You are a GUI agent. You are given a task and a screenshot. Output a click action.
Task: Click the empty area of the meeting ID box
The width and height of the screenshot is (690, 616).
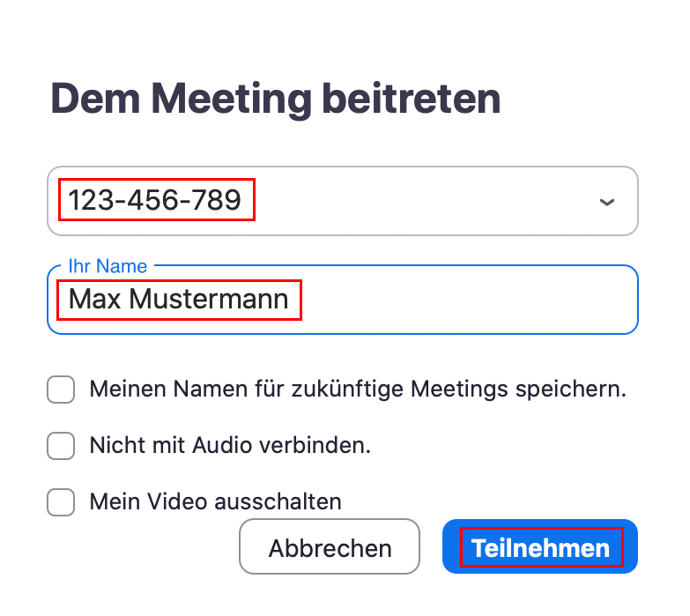423,201
